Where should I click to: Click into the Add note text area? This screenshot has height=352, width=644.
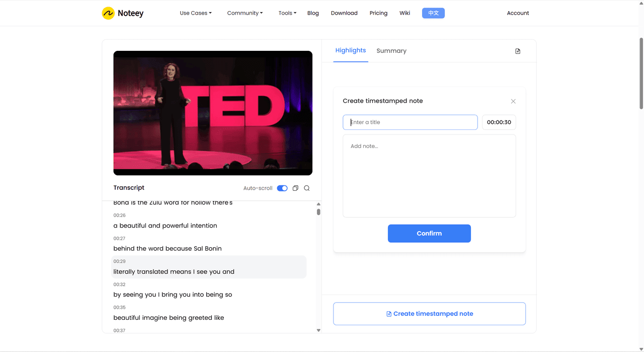click(x=429, y=176)
